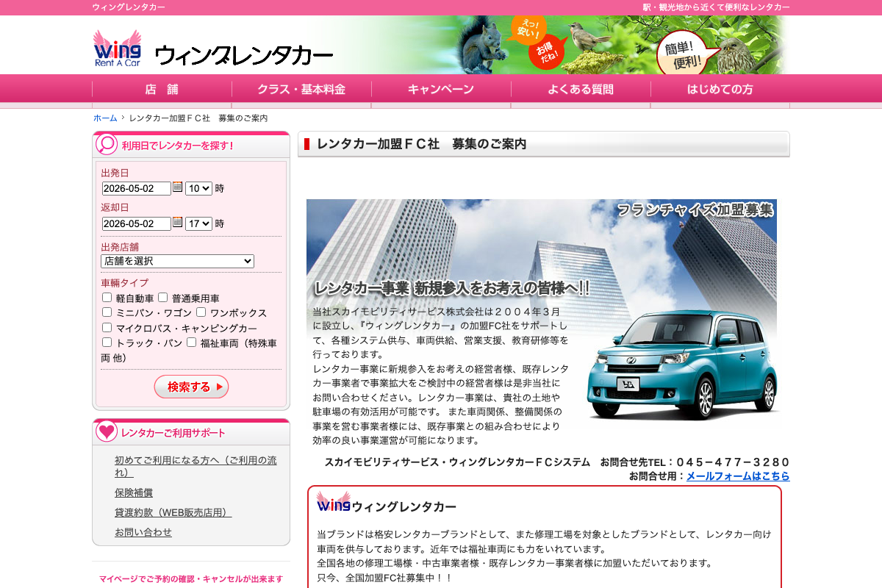Check the 普通乗用車 checkbox
882x588 pixels.
tap(163, 298)
